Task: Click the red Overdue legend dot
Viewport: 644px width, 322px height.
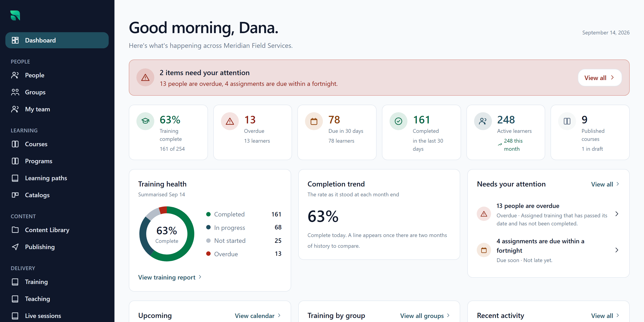Action: (x=208, y=254)
